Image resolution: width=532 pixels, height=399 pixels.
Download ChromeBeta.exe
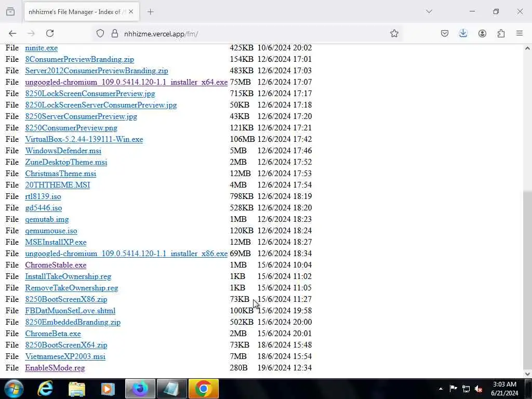[53, 334]
